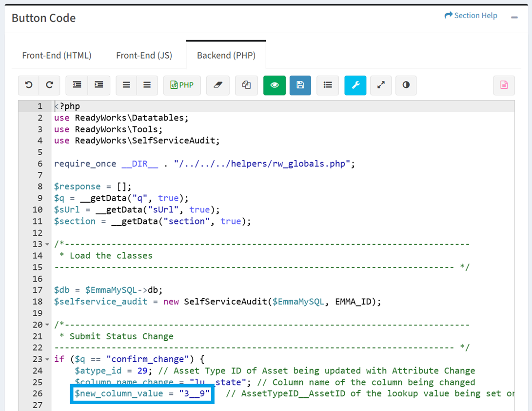Open the Section Help link
The height and width of the screenshot is (411, 532).
click(x=471, y=16)
